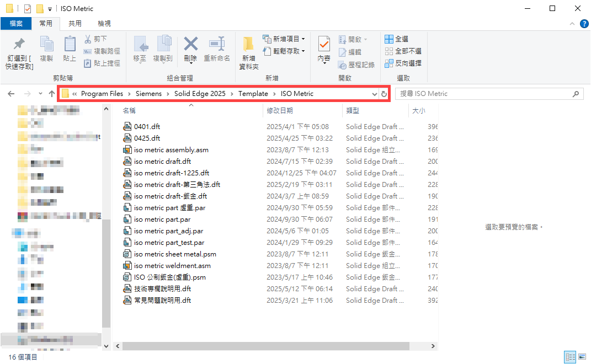Select ISO 公制鈑金(虛重).psm

(169, 277)
